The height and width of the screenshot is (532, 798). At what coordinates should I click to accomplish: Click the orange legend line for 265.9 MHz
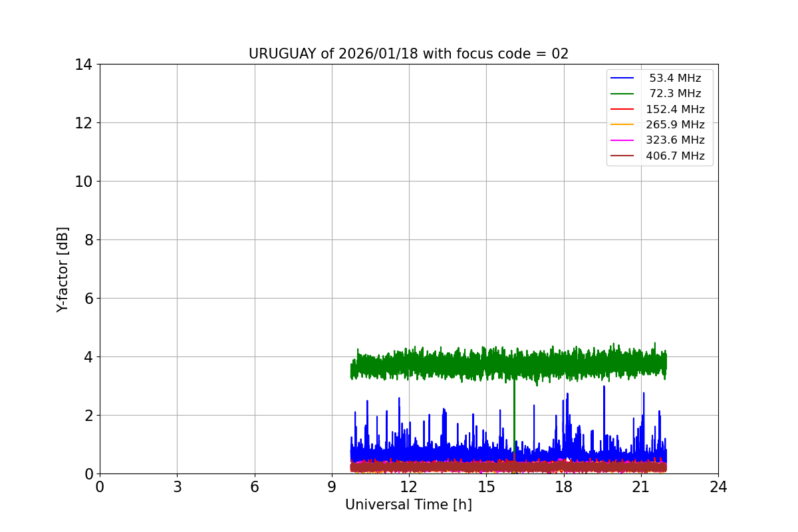[x=622, y=125]
